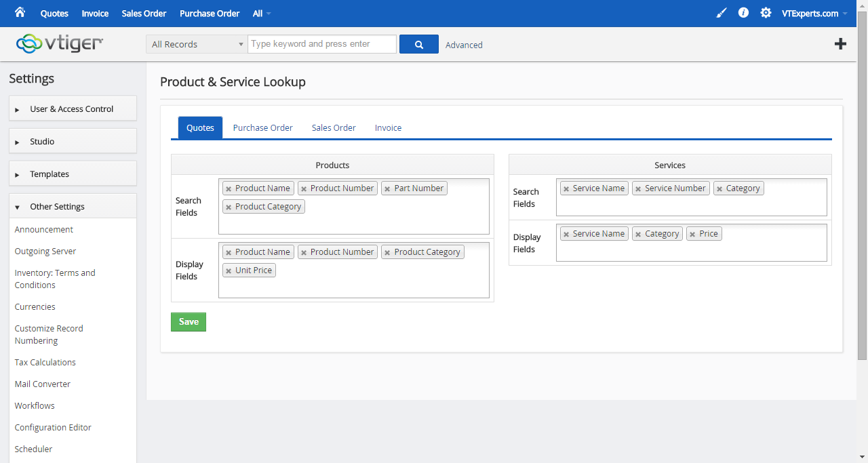The height and width of the screenshot is (463, 868).
Task: Open Configuration Editor
Action: click(x=53, y=428)
